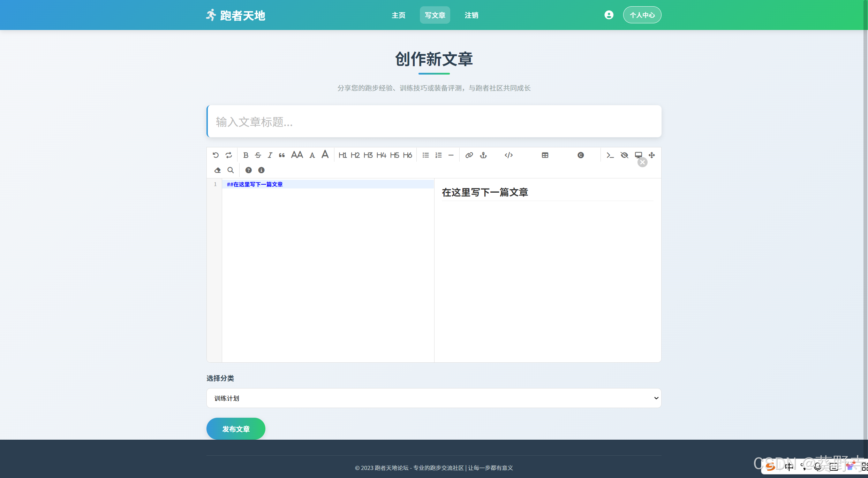868x478 pixels.
Task: Open full preview with monitor icon
Action: tap(638, 155)
